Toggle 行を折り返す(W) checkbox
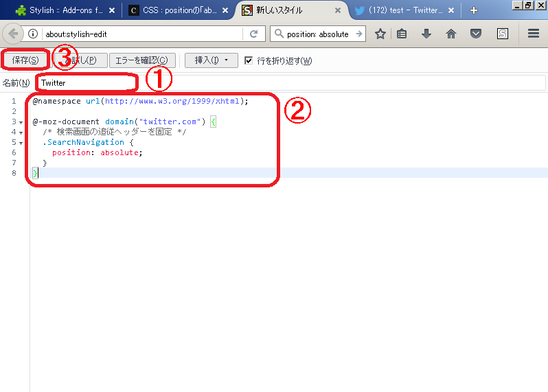Screen dimensions: 548x392 (x=249, y=61)
